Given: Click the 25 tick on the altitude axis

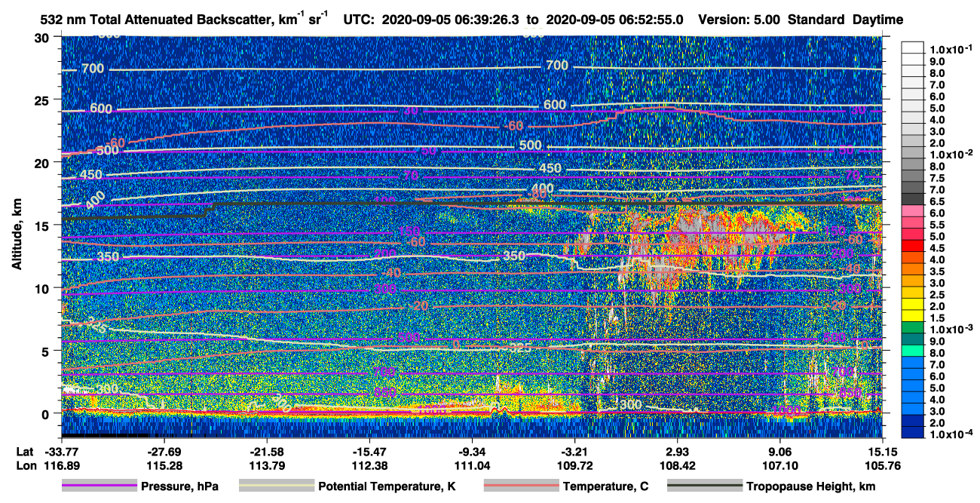Looking at the screenshot, I should pyautogui.click(x=42, y=100).
